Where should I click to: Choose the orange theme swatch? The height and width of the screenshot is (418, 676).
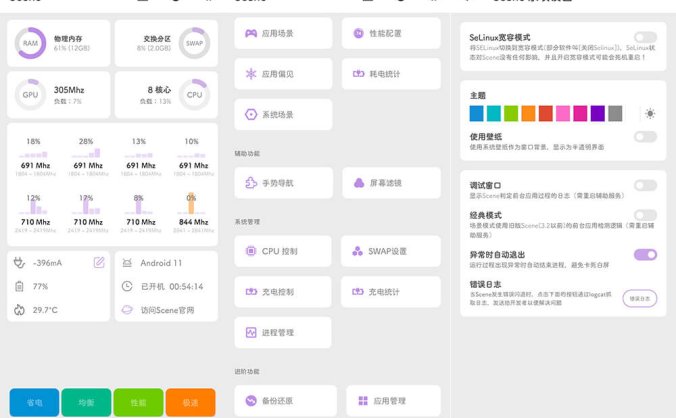[x=528, y=113]
